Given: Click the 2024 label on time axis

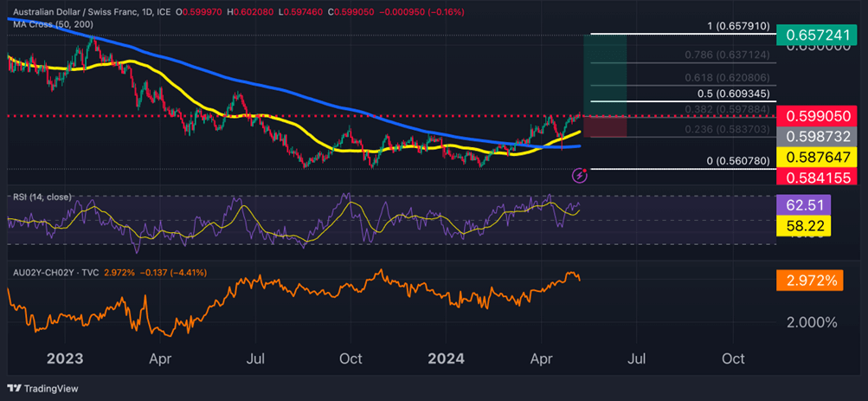Looking at the screenshot, I should [x=446, y=359].
